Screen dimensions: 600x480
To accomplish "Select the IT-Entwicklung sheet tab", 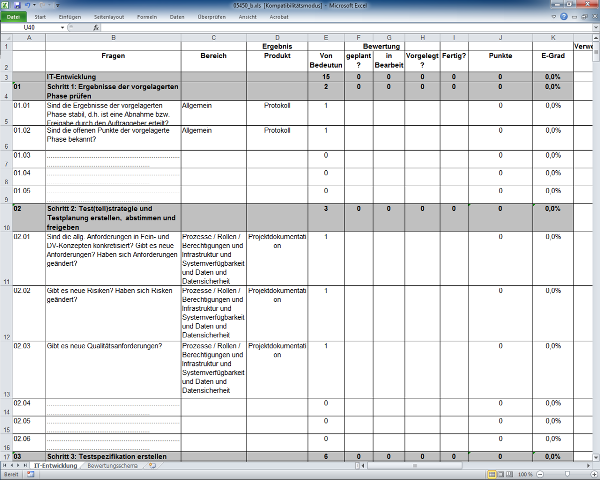I will tap(55, 466).
